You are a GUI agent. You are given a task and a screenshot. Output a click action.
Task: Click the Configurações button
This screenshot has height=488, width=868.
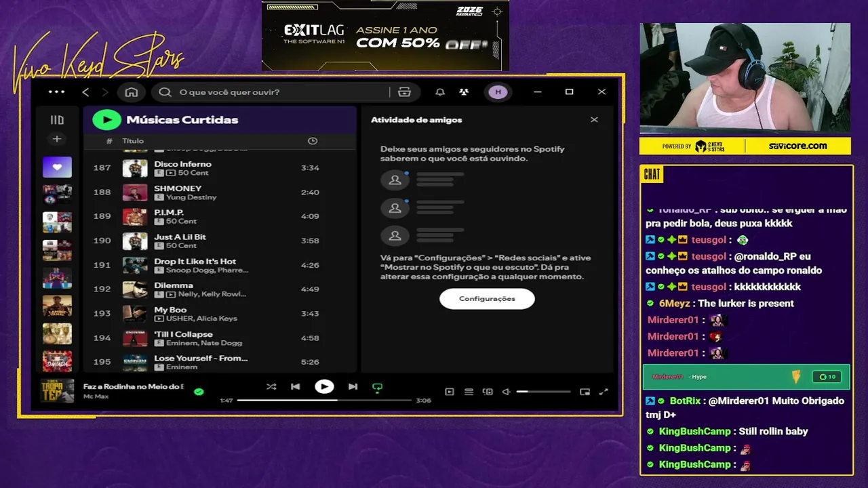tap(487, 299)
